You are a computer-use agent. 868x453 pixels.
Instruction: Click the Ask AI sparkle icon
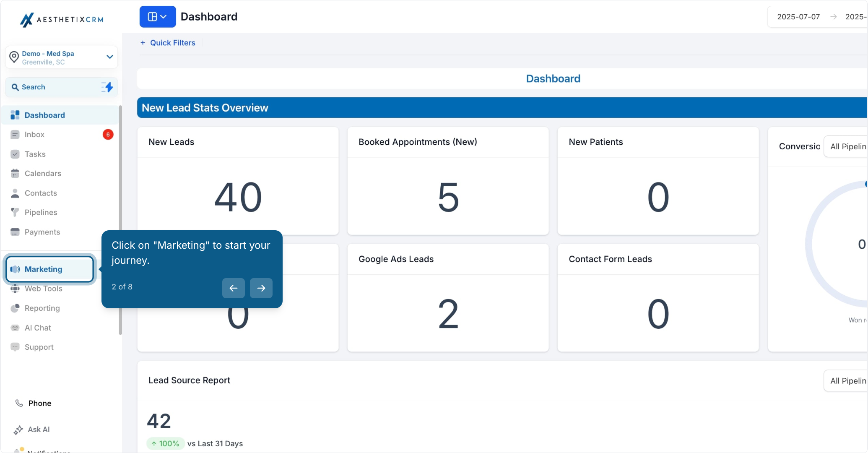(18, 430)
